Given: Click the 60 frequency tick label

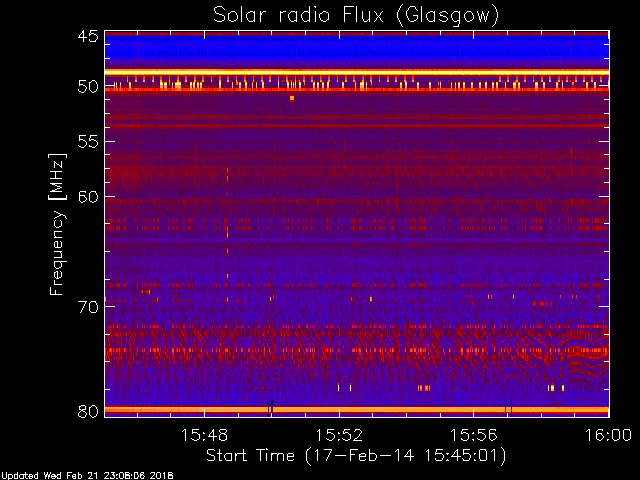Looking at the screenshot, I should click(x=88, y=197).
